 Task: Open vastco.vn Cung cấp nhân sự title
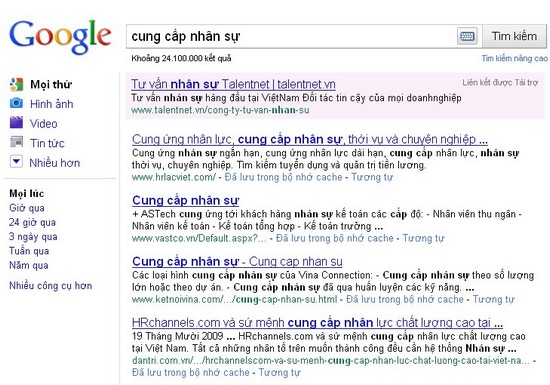(x=186, y=200)
